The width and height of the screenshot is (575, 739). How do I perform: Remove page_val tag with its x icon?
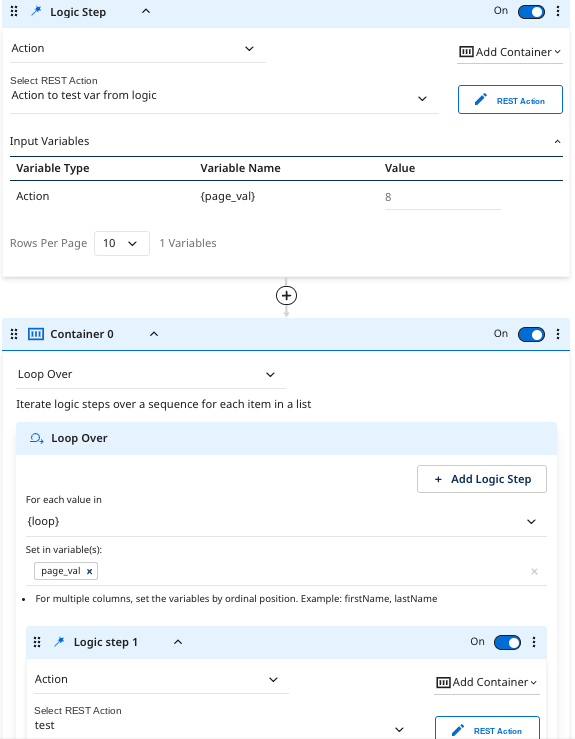[89, 571]
